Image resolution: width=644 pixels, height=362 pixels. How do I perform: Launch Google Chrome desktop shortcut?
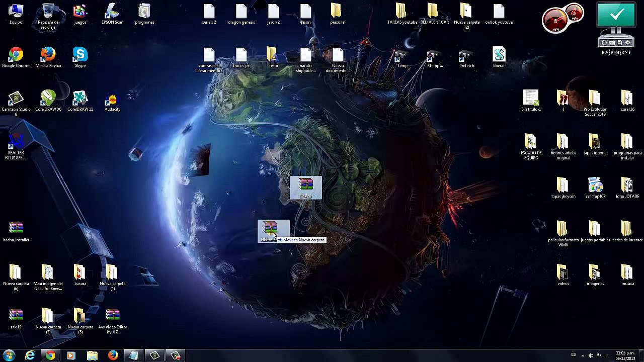[x=16, y=57]
